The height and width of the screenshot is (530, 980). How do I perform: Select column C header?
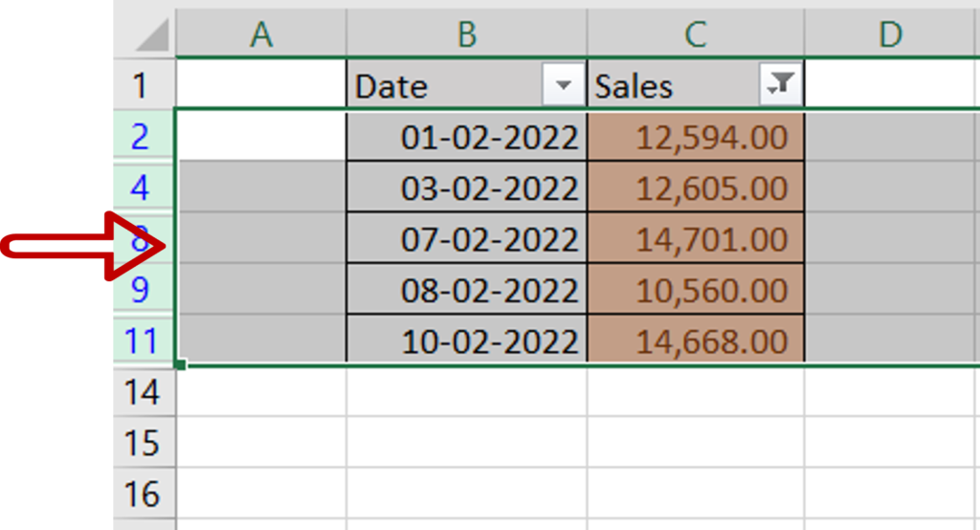click(696, 33)
